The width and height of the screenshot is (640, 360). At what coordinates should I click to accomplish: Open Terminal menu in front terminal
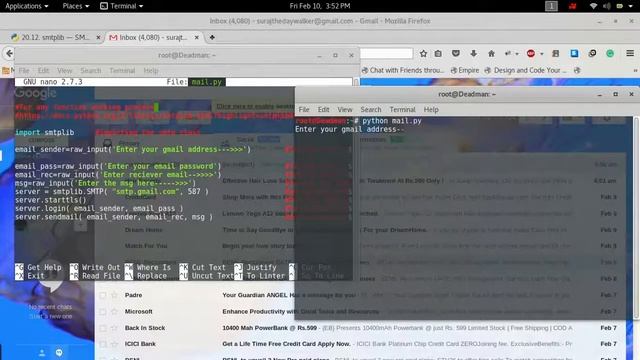pyautogui.click(x=402, y=109)
